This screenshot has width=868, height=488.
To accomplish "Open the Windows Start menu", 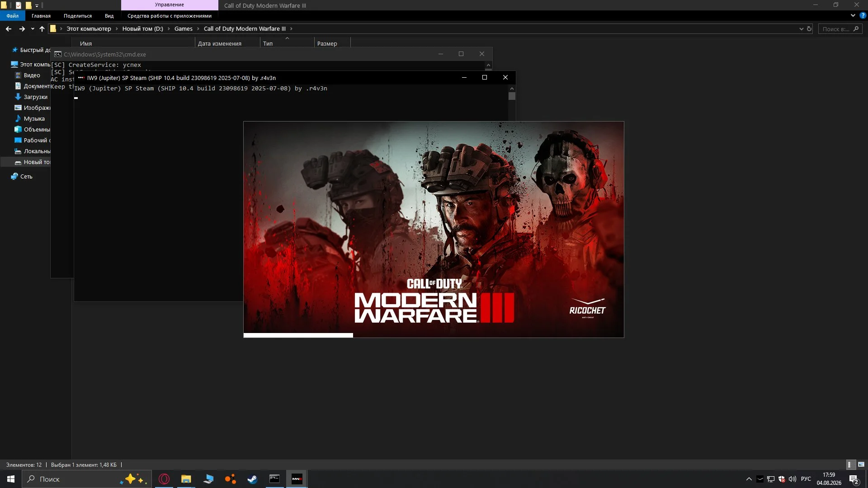I will coord(11,479).
